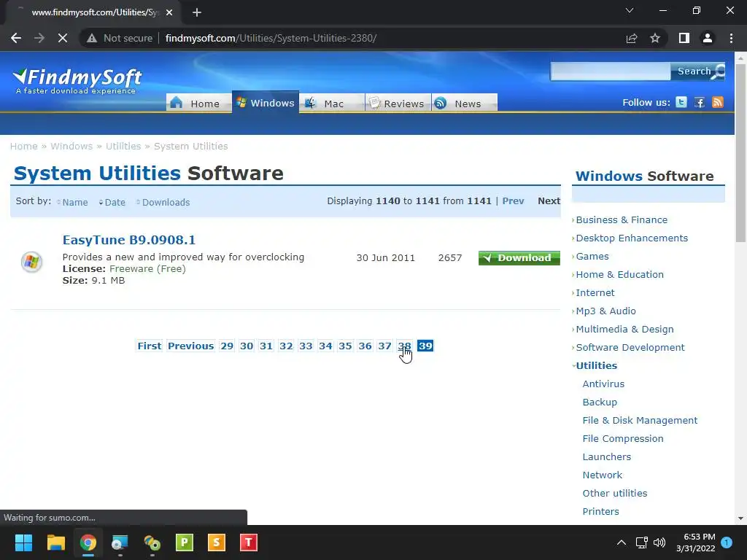Screen dimensions: 747x560
Task: Open the tab search chevron
Action: [x=630, y=10]
